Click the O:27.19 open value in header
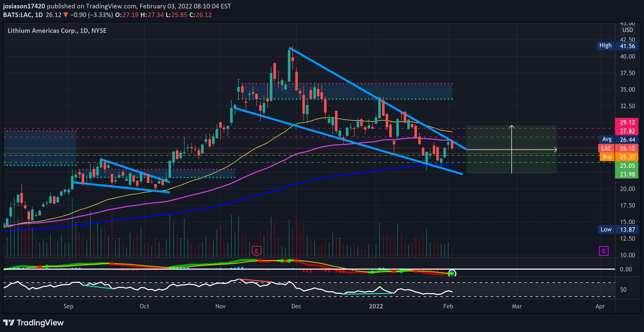This screenshot has height=332, width=644. tap(127, 15)
